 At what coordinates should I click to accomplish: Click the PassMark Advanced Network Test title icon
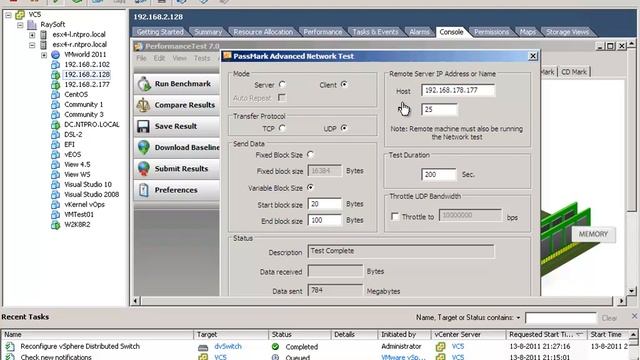click(x=227, y=56)
